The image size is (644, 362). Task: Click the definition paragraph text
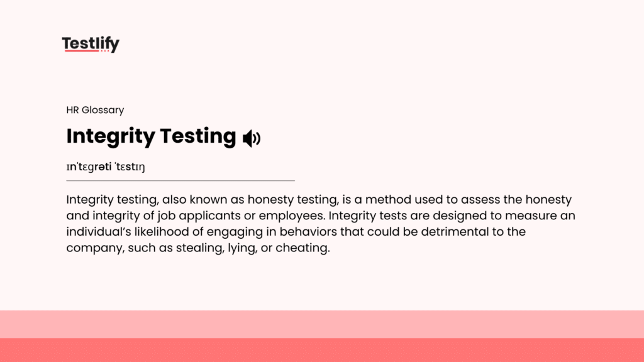321,224
